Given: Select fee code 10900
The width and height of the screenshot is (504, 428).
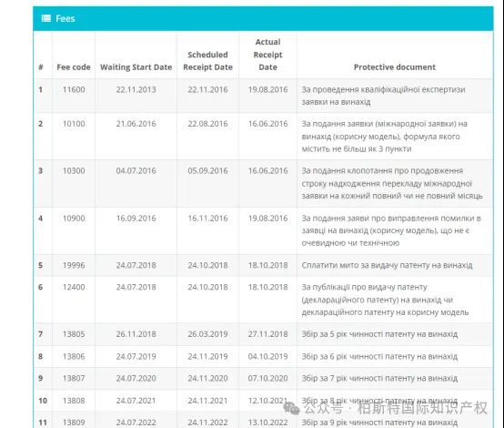Looking at the screenshot, I should tap(74, 219).
